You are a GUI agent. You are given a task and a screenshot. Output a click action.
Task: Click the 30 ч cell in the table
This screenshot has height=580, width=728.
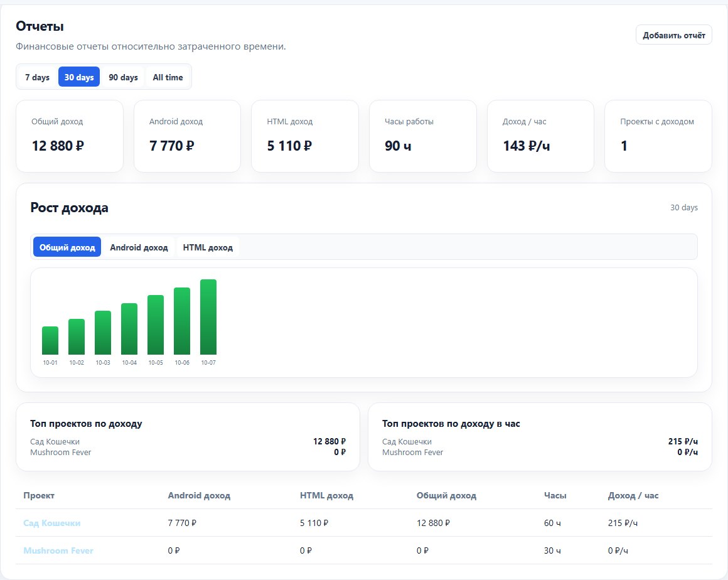[552, 550]
